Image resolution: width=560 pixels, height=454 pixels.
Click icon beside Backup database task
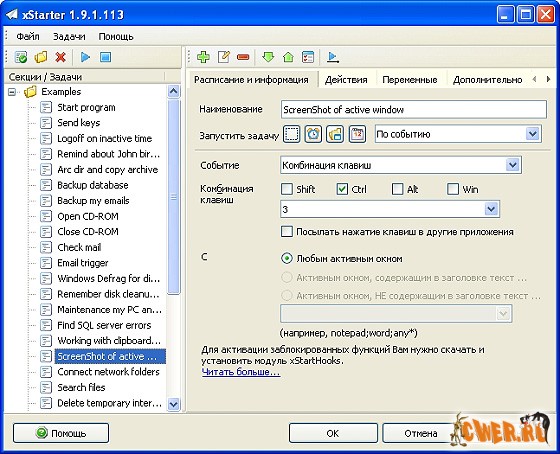46,185
